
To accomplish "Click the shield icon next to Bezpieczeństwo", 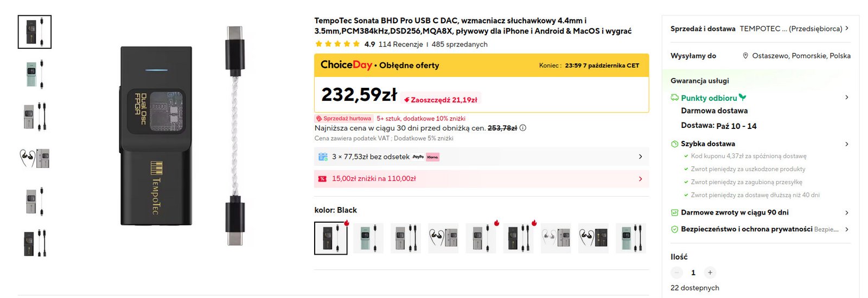I will 674,229.
